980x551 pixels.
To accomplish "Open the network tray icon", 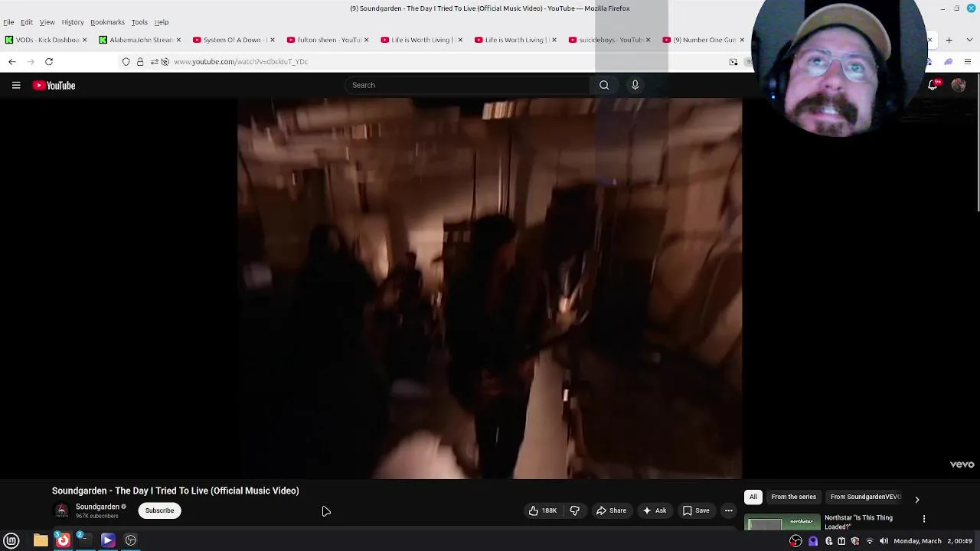I will tap(869, 541).
